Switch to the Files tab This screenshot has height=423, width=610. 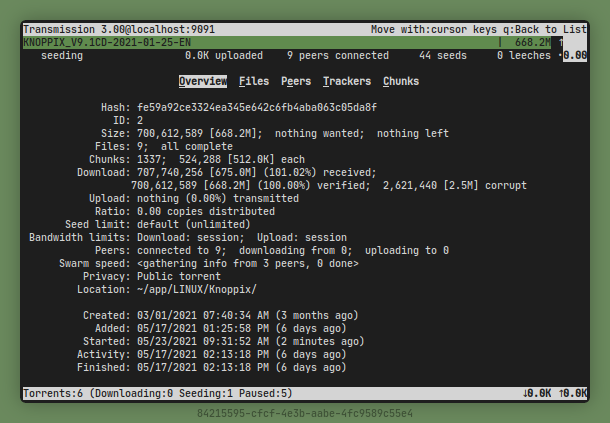tap(254, 81)
